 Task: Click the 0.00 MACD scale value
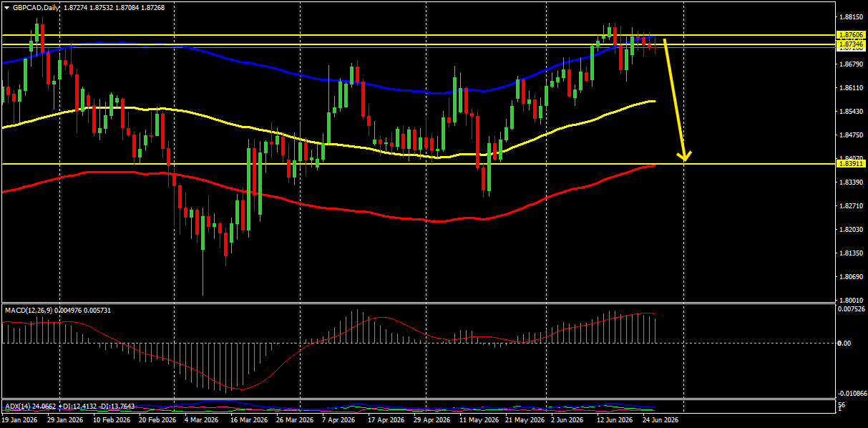[844, 344]
